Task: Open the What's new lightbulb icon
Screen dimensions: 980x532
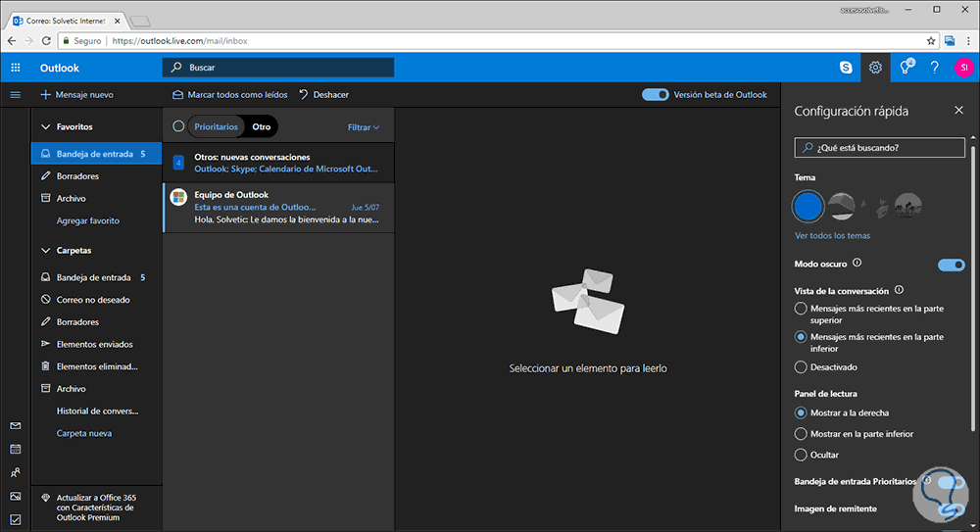Action: click(906, 68)
